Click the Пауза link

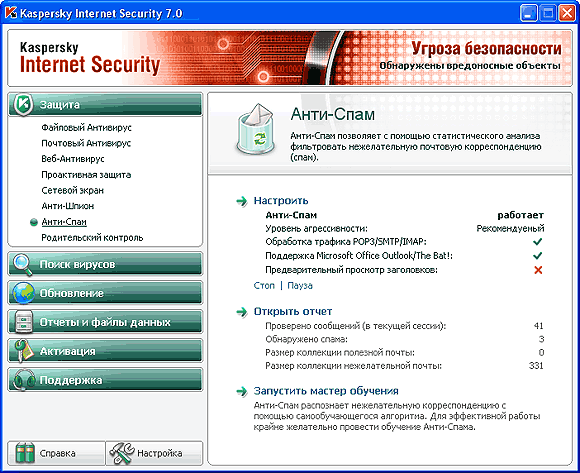[x=300, y=286]
